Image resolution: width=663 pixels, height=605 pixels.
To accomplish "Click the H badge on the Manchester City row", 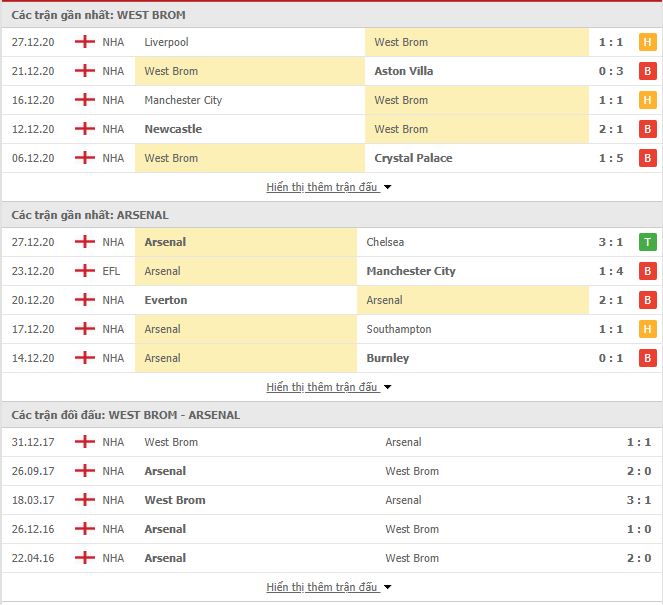I will pos(647,100).
